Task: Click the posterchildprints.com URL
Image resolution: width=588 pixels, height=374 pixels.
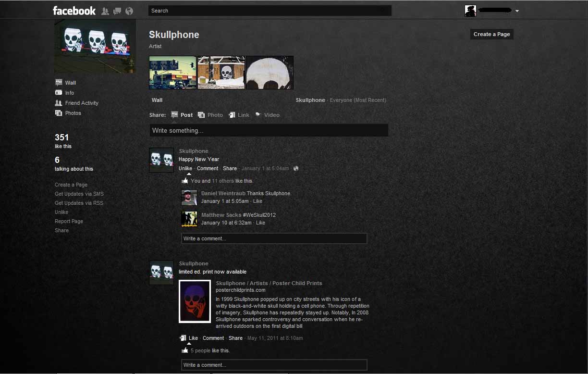Action: coord(241,290)
